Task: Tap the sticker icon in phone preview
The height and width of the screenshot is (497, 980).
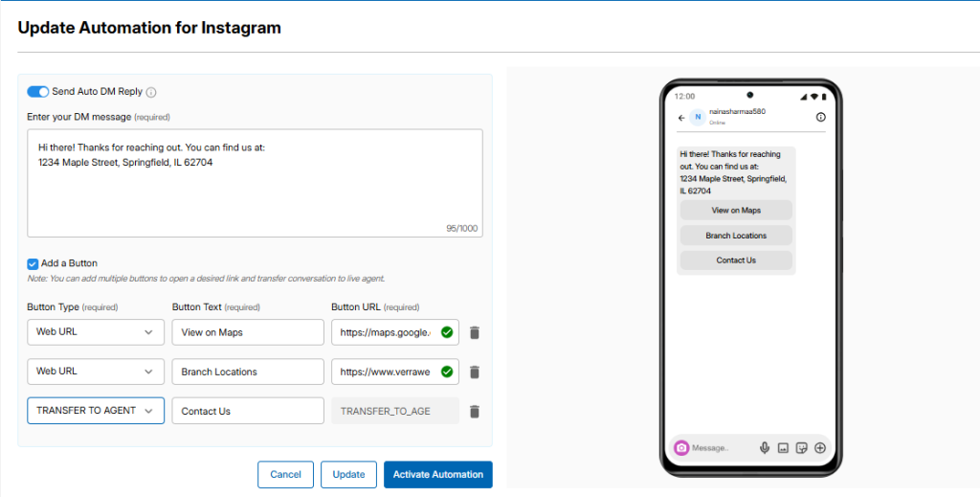Action: [802, 447]
